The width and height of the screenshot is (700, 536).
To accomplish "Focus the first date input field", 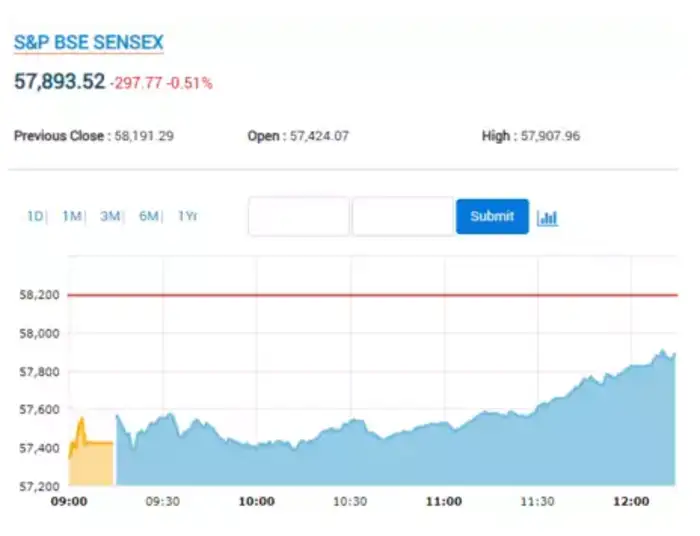I will click(x=298, y=217).
